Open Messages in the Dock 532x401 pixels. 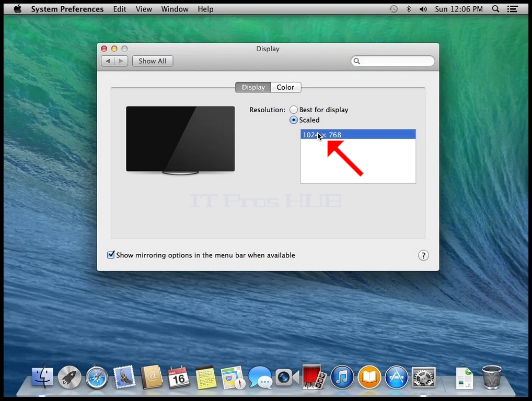[x=260, y=378]
